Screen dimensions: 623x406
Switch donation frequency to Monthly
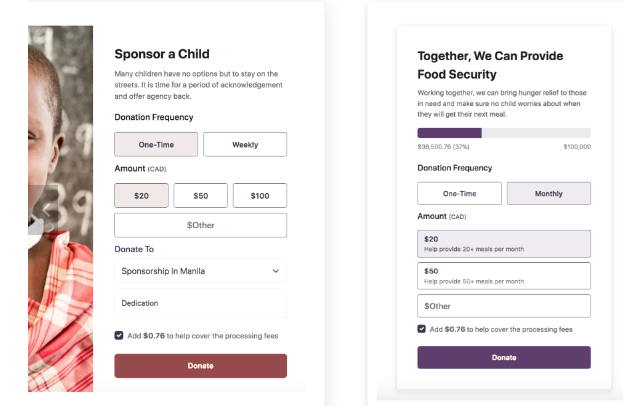(x=548, y=193)
